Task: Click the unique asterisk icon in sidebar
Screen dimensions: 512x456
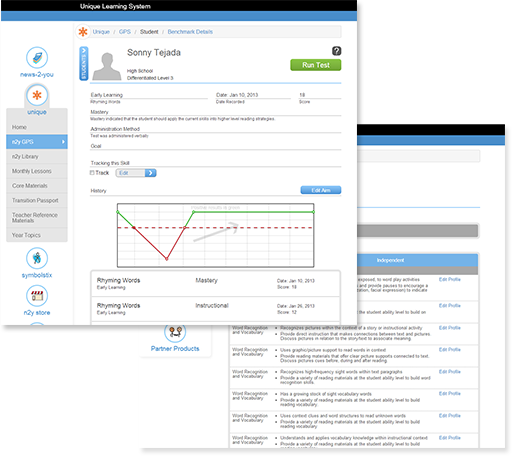Action: (37, 95)
